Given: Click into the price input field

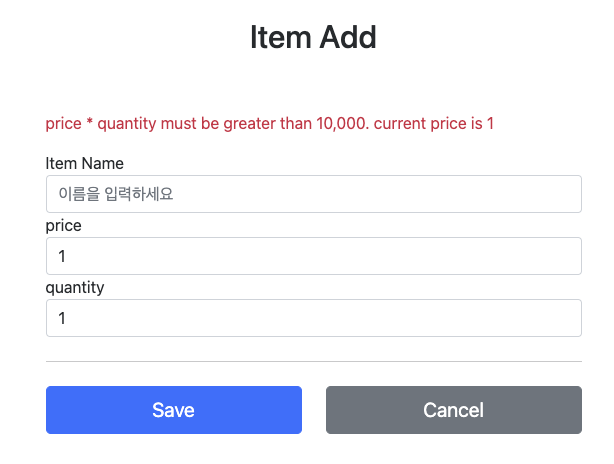Looking at the screenshot, I should tap(313, 256).
